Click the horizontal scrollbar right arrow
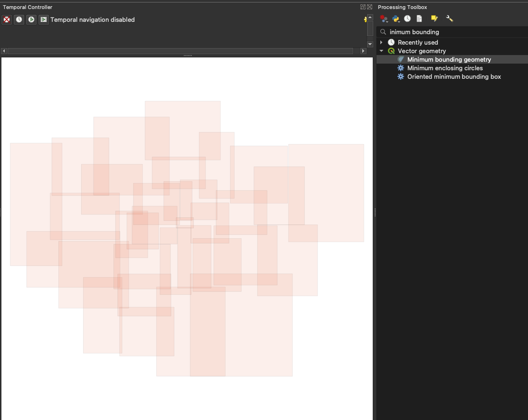 pyautogui.click(x=363, y=51)
